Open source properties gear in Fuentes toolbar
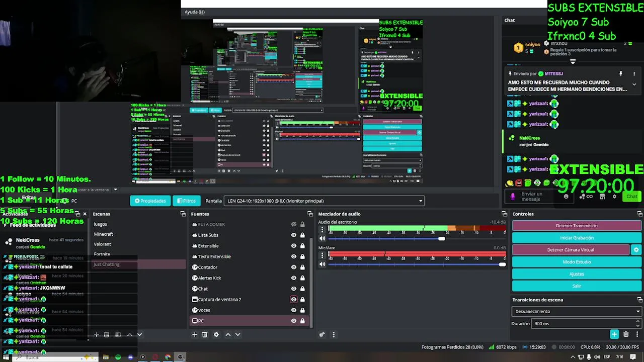The image size is (644, 362). pyautogui.click(x=216, y=334)
